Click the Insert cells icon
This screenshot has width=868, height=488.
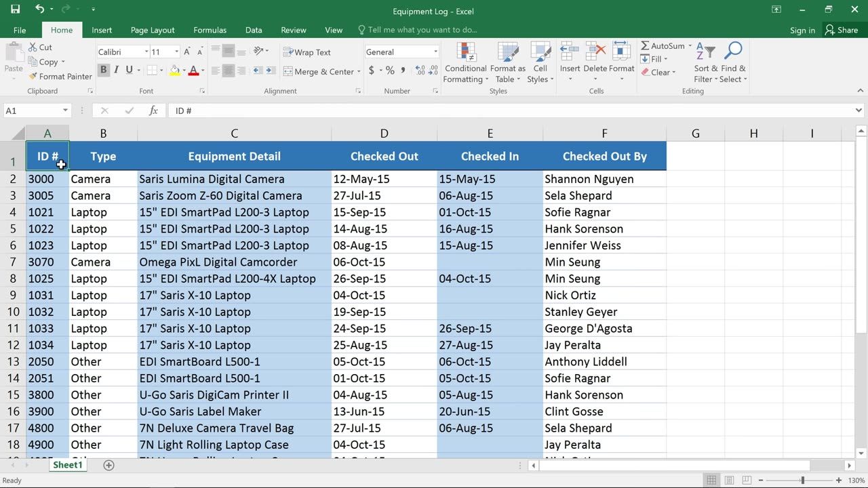pos(570,52)
